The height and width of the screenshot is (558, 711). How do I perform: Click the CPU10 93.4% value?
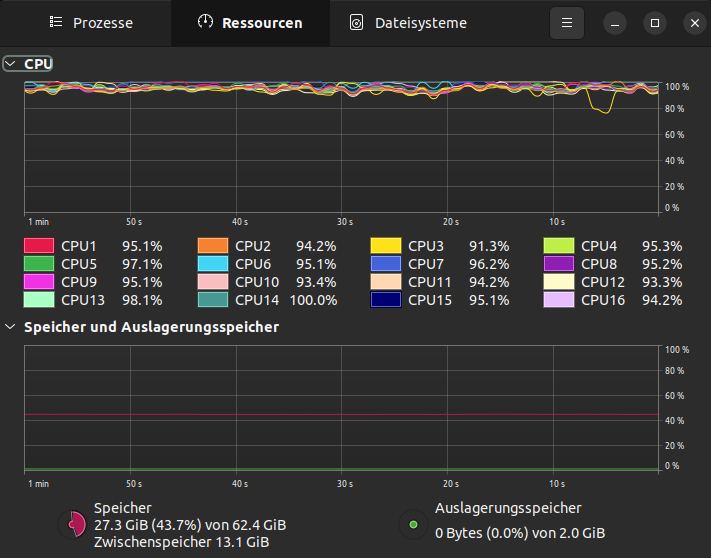click(316, 282)
